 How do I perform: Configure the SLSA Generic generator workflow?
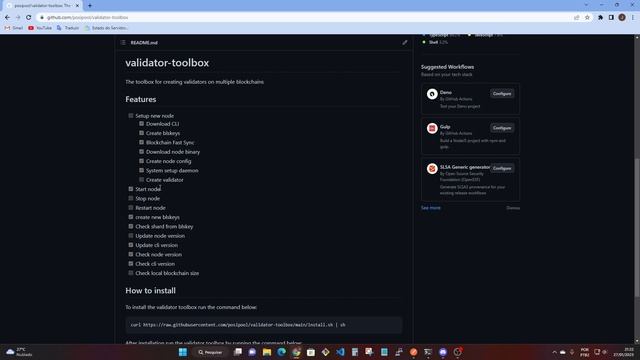coord(502,168)
